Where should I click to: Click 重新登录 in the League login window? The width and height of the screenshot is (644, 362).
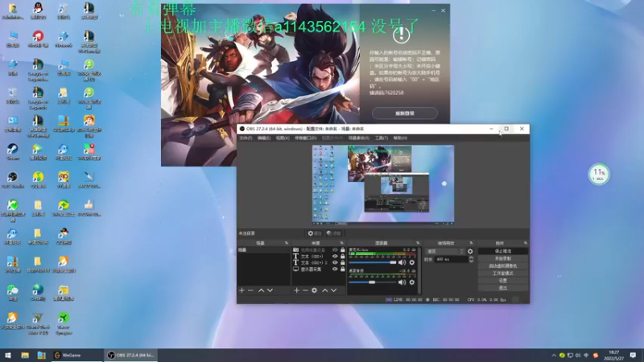405,113
